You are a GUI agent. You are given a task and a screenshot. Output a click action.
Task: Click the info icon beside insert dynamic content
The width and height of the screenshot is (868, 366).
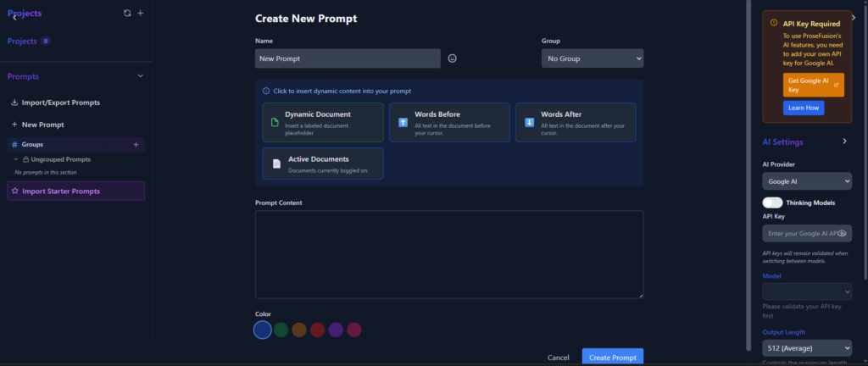click(x=266, y=91)
